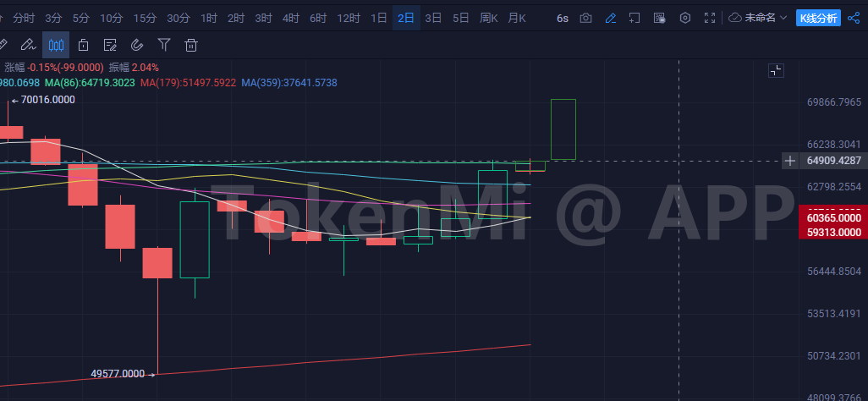Click the magnet snap icon
This screenshot has width=868, height=401.
(137, 45)
